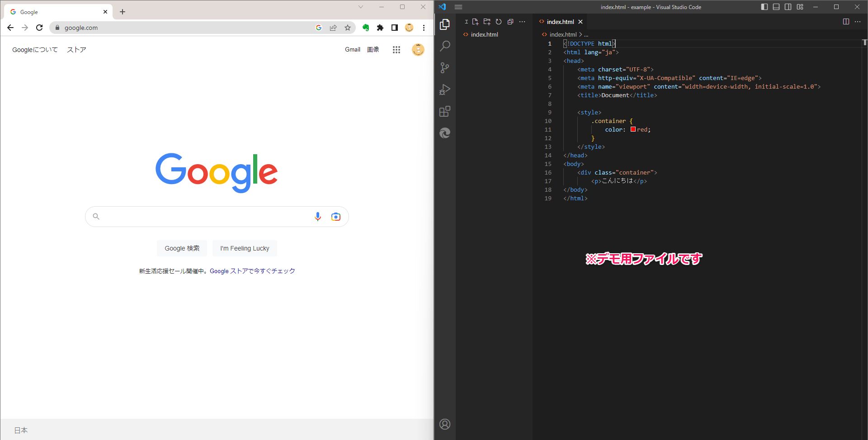Share this page from address bar
Viewport: 868px width, 440px height.
point(333,28)
